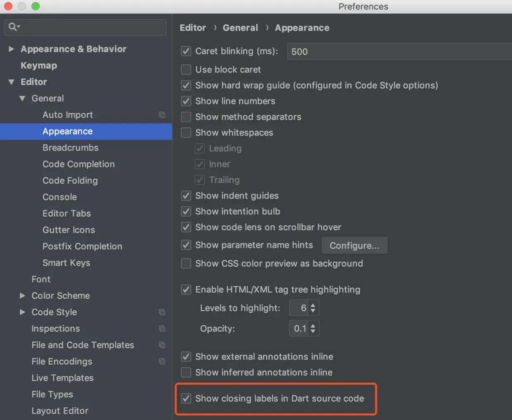Open the Code Completion settings page
This screenshot has height=420, width=512.
78,164
